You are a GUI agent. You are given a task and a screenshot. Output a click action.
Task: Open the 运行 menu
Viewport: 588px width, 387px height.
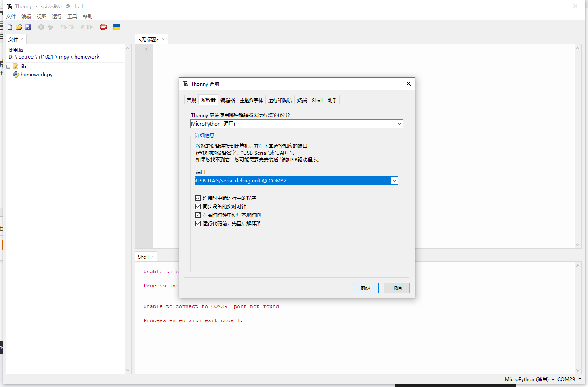57,16
